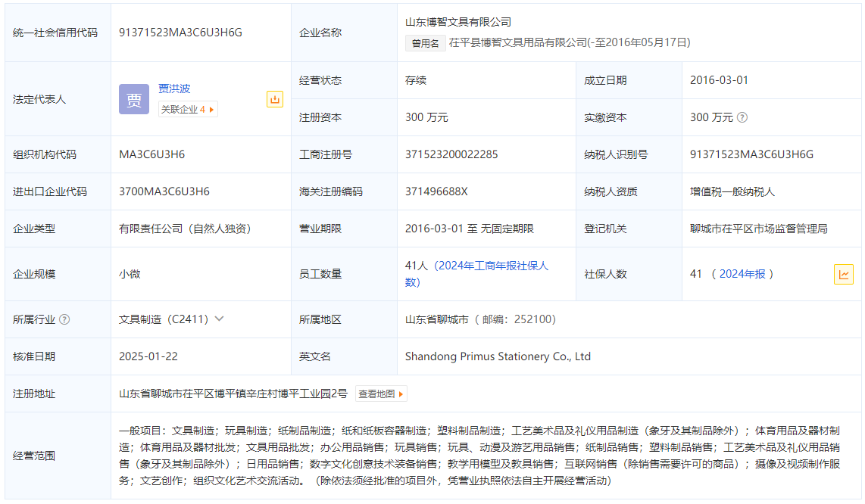Click the orange share icon beside legal representative

(x=274, y=99)
